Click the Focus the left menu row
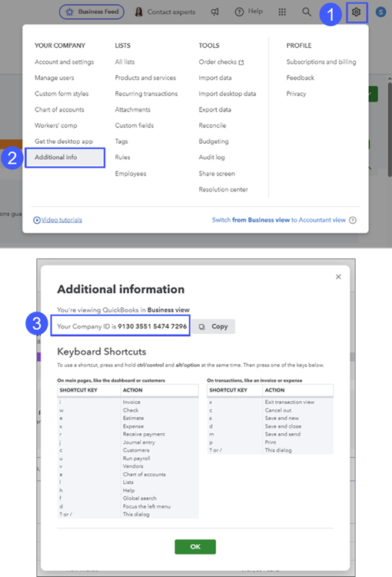This screenshot has width=392, height=577. 128,506
